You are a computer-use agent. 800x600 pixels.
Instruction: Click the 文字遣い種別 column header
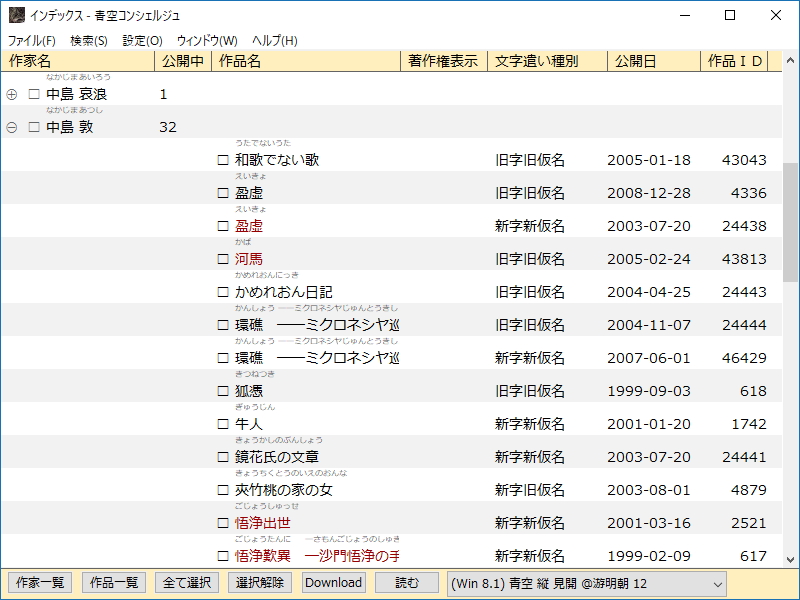coord(547,61)
